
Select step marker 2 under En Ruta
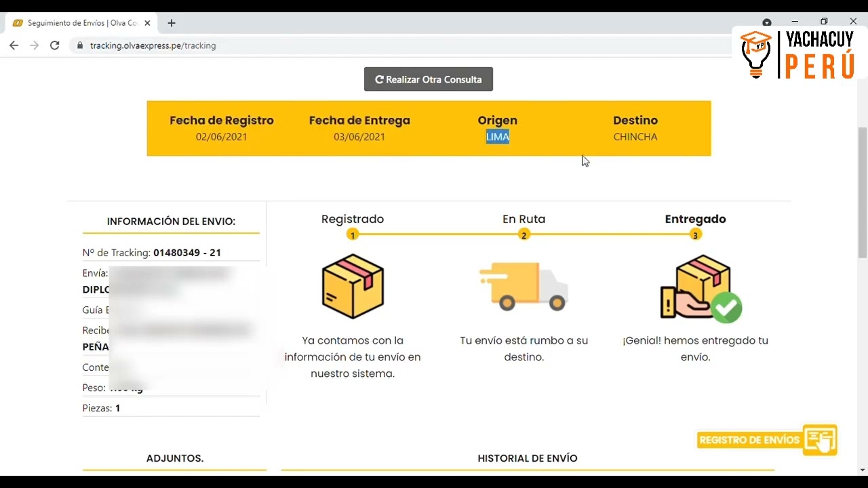pos(524,235)
